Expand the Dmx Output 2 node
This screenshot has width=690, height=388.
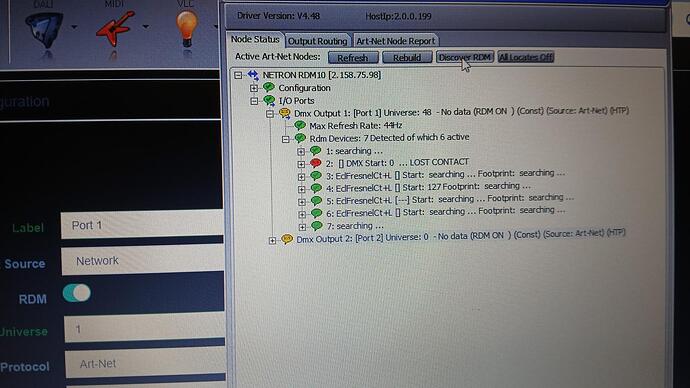272,241
